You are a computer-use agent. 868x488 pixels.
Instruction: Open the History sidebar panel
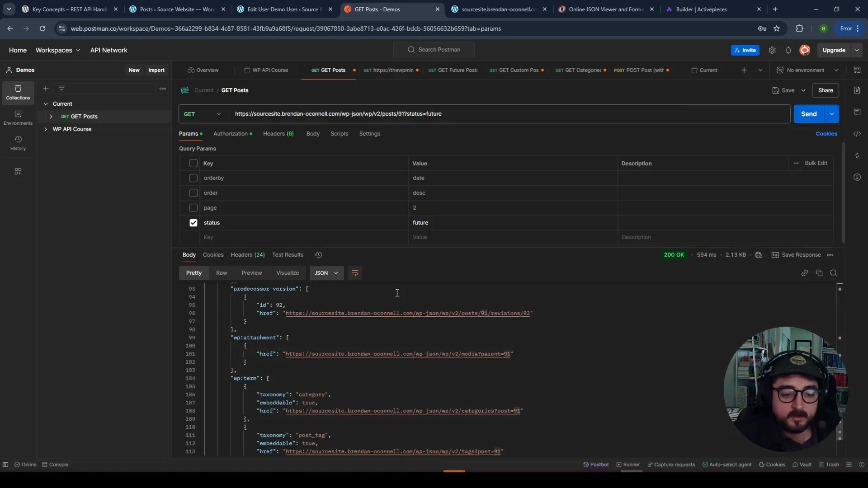pyautogui.click(x=18, y=143)
